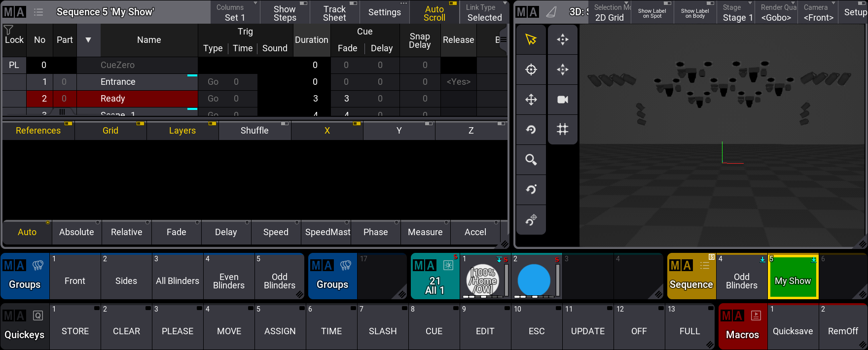This screenshot has height=350, width=868.
Task: Click the video camera icon
Action: [x=562, y=100]
